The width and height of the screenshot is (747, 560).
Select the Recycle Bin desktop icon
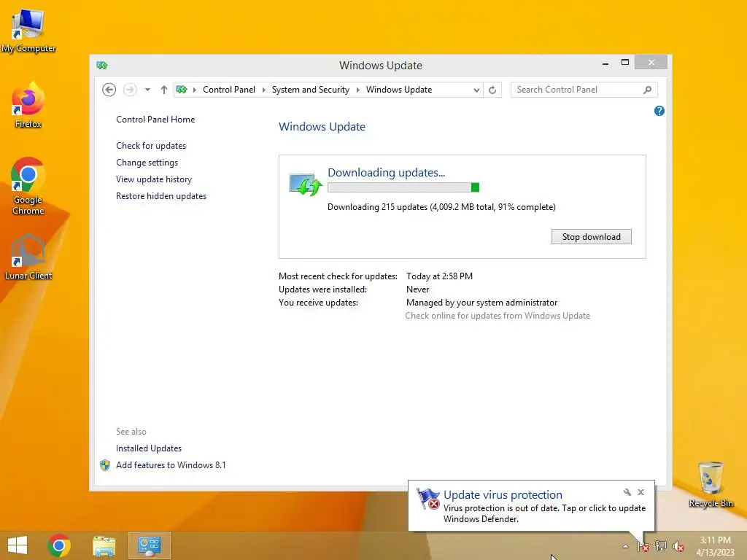711,484
